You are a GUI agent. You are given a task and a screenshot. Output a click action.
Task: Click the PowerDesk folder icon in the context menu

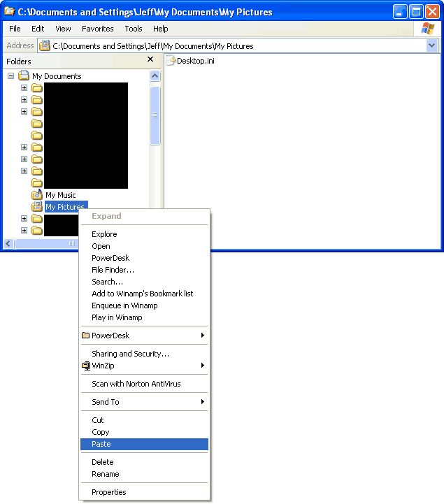pyautogui.click(x=85, y=336)
